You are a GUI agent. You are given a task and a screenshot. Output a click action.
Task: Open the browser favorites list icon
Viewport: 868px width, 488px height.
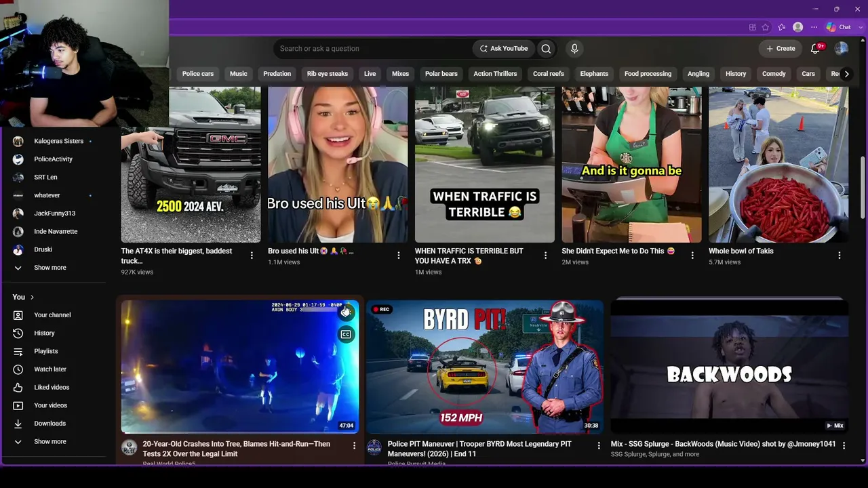tap(781, 27)
